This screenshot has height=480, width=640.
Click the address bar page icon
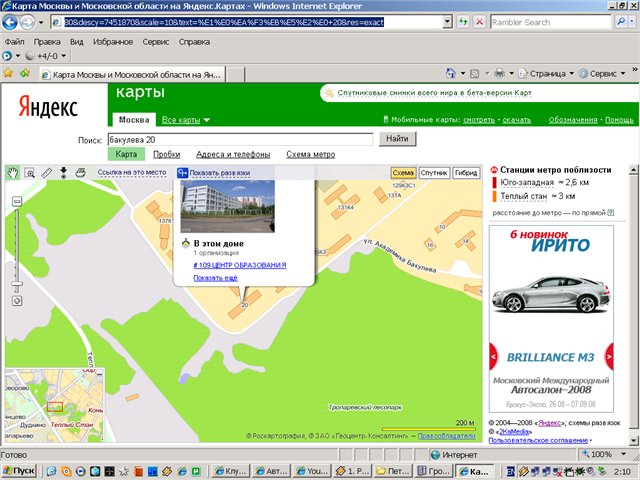point(56,22)
